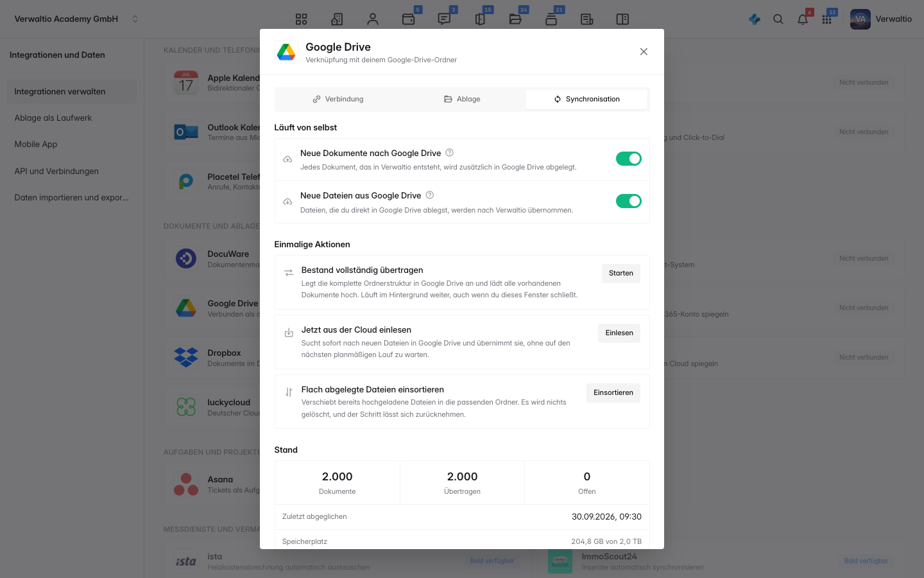Screen dimensions: 924x578
Task: Open Ablage als Laufwerk in sidebar
Action: [x=72, y=118]
